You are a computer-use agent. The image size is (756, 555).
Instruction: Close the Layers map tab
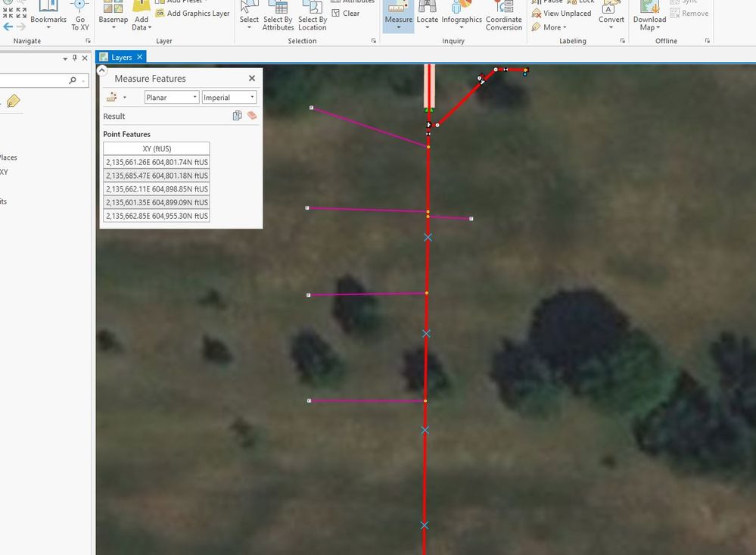pyautogui.click(x=140, y=57)
